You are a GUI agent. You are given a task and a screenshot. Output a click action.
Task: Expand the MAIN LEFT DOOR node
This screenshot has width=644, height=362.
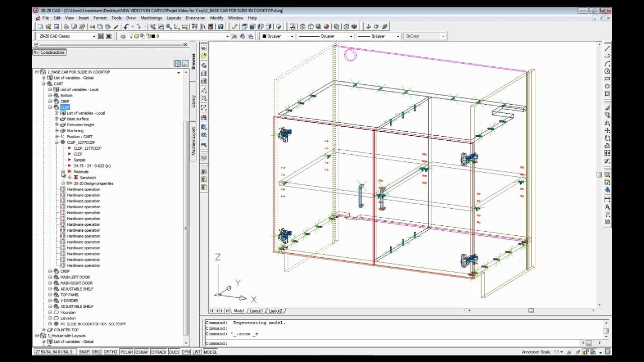pos(50,277)
